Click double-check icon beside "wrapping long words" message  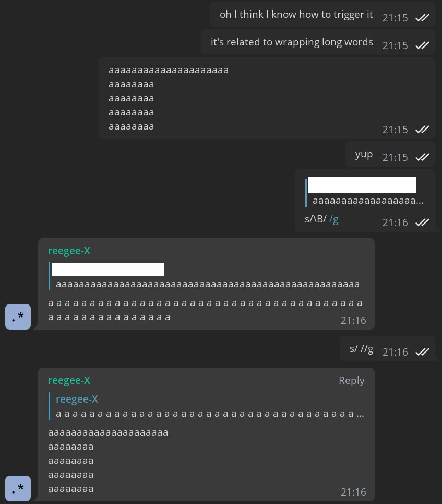tap(422, 45)
